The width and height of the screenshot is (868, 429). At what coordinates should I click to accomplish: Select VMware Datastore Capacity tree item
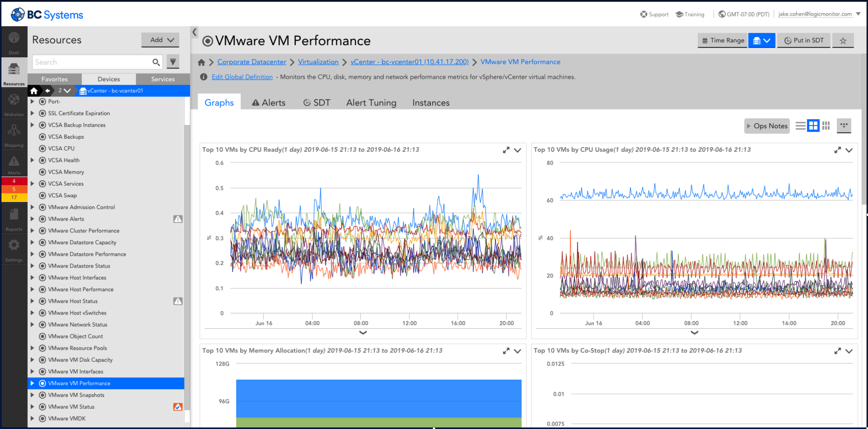(82, 243)
